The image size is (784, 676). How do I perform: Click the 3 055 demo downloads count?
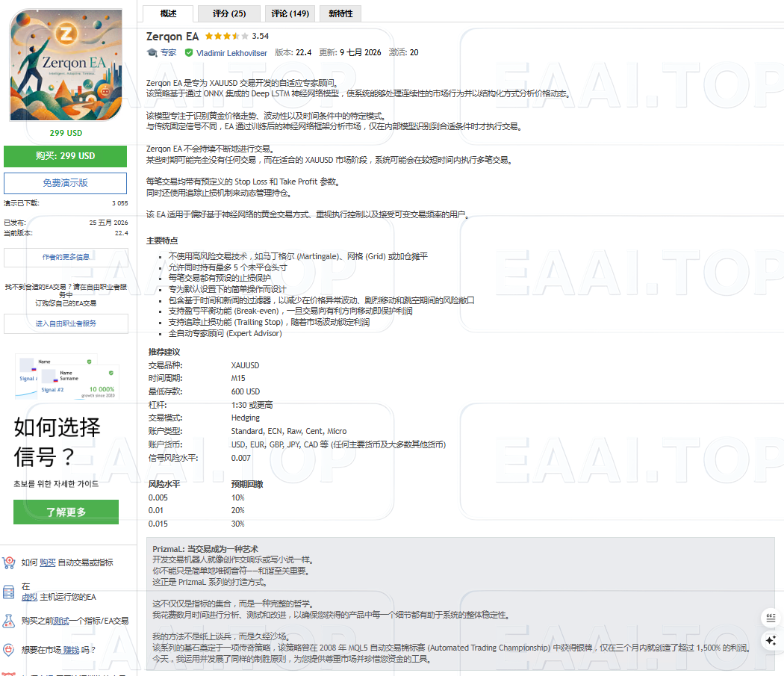click(x=120, y=203)
